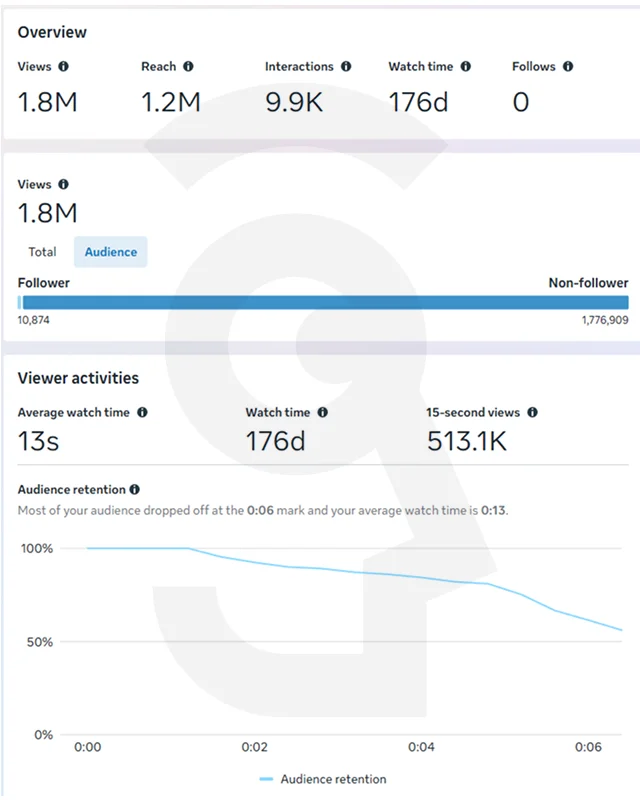Click the 176d value under Overview Watch time
Viewport: 640px width, 800px height.
[419, 102]
